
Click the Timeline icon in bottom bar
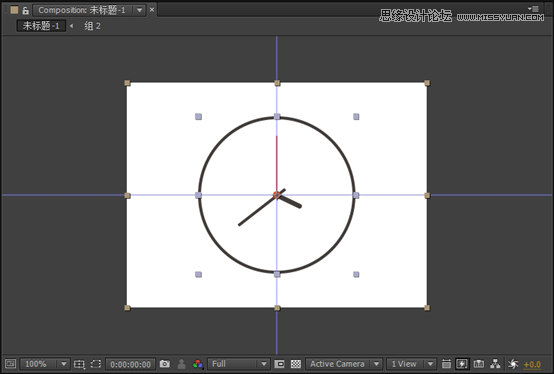479,364
